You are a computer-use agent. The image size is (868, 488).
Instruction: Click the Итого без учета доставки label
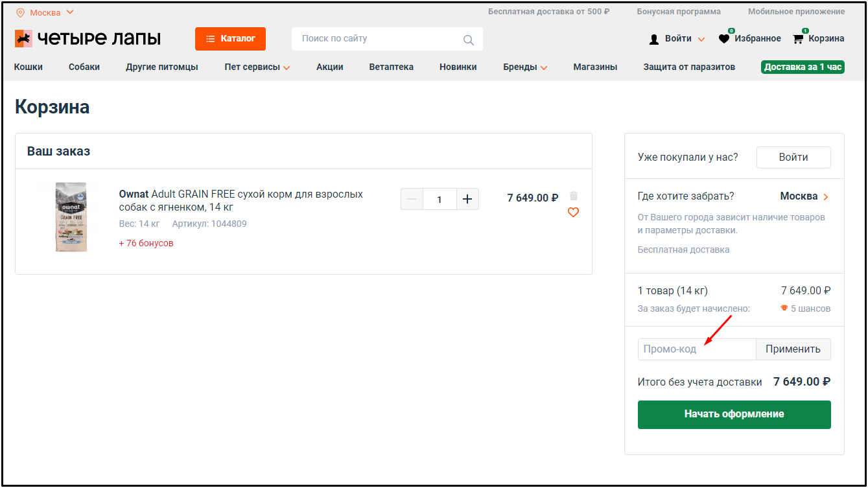point(700,382)
